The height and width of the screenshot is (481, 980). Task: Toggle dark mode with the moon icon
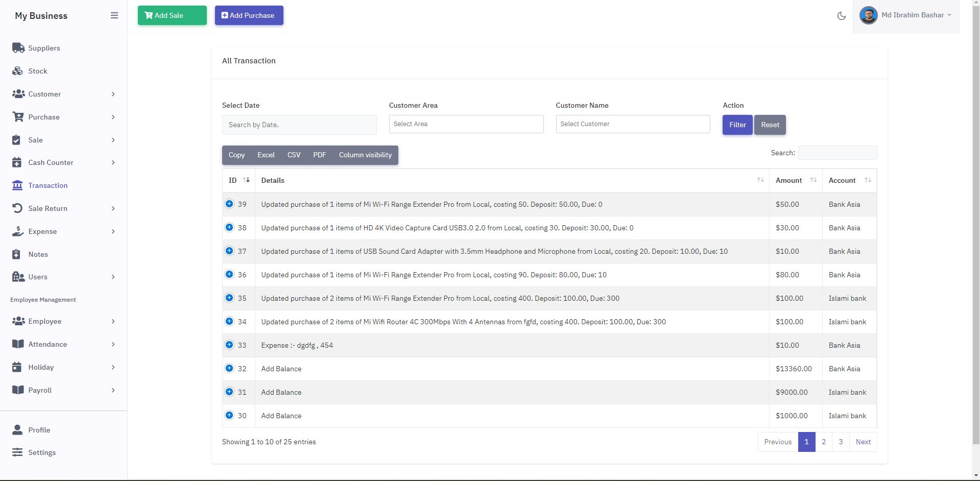842,16
